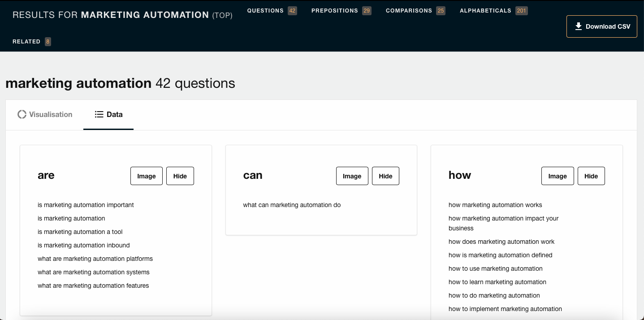Click 'what are marketing automation systems'
Image resolution: width=644 pixels, height=320 pixels.
(x=94, y=272)
